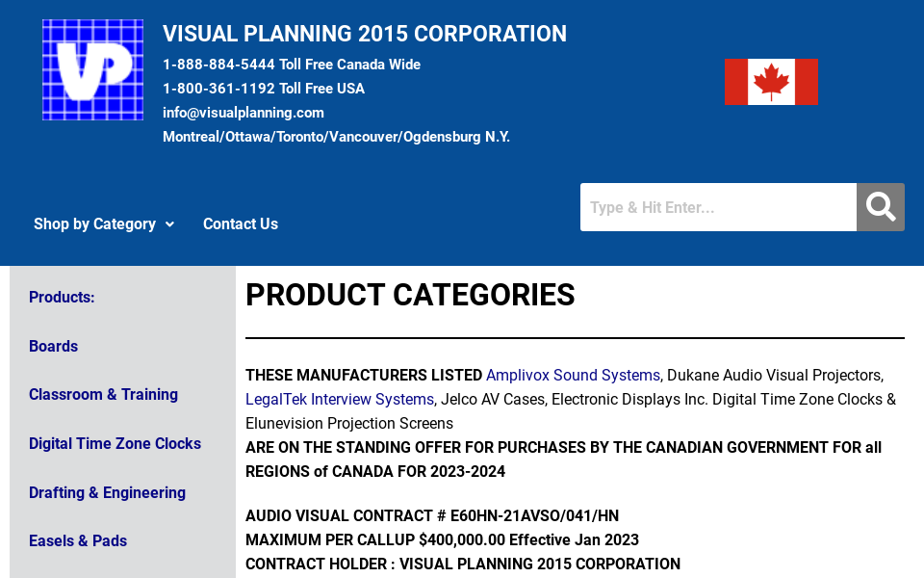
Task: Click the page scrollbar on the right
Action: coord(918,289)
